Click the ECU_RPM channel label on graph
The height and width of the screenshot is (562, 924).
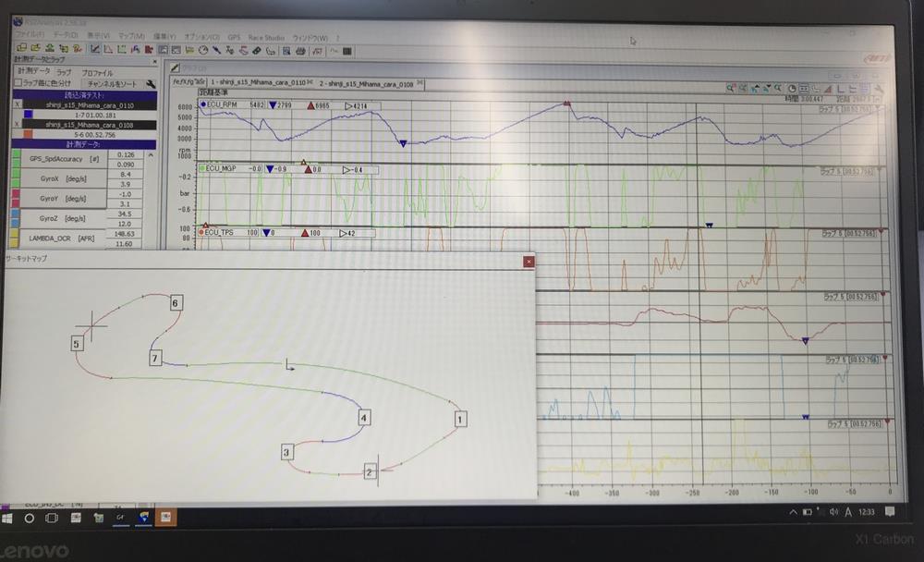pyautogui.click(x=222, y=105)
